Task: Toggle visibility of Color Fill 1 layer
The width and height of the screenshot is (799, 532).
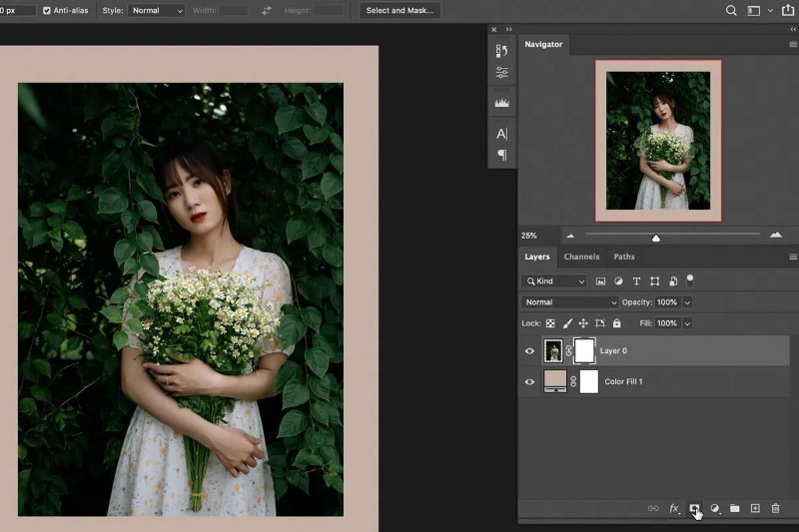Action: pos(530,381)
